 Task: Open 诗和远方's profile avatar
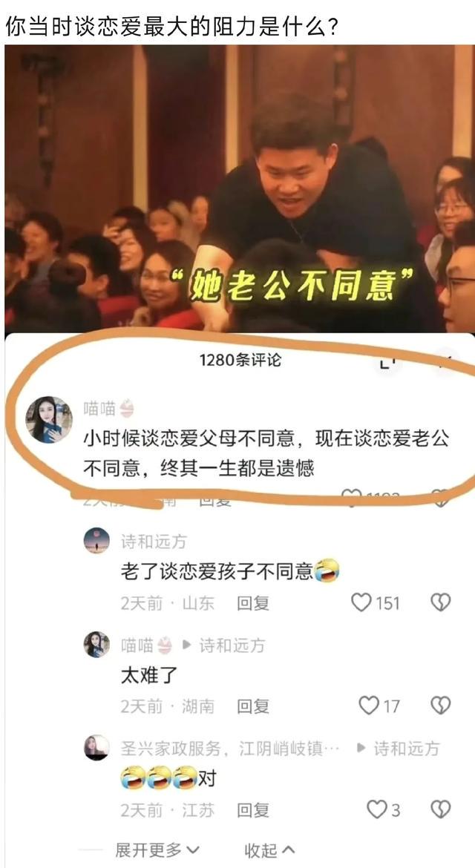tap(97, 541)
